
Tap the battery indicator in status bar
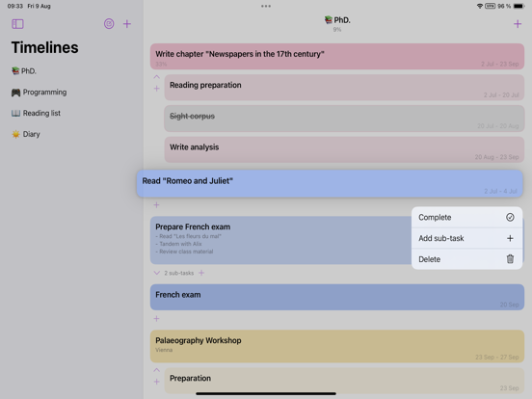[x=519, y=6]
